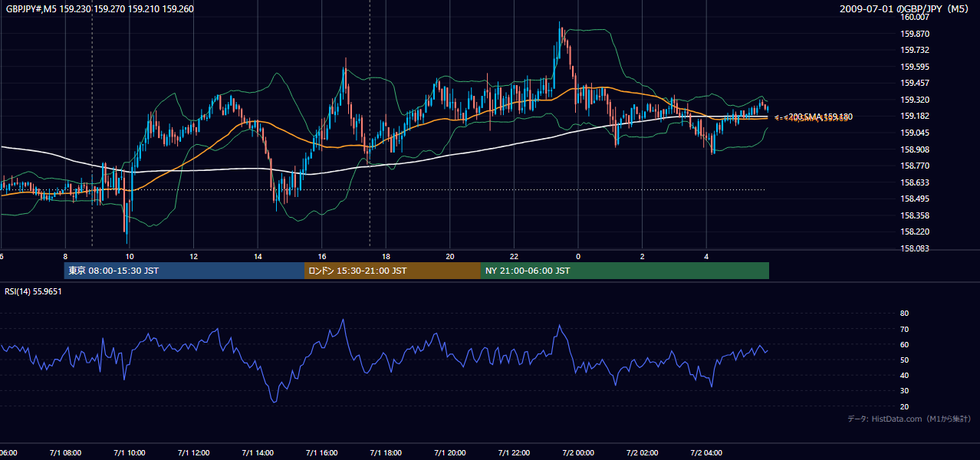Image resolution: width=980 pixels, height=460 pixels.
Task: Click the RSI(14) 55.9651 indicator label
Action: [x=34, y=291]
